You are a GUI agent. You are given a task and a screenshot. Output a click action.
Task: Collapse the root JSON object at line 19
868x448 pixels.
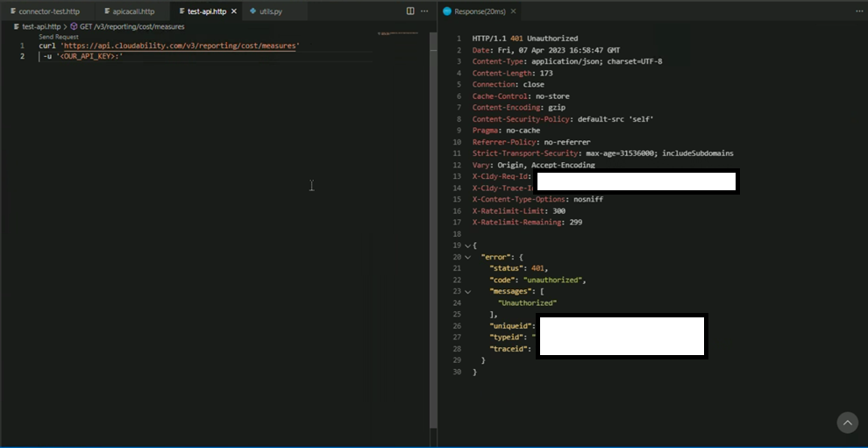click(466, 245)
